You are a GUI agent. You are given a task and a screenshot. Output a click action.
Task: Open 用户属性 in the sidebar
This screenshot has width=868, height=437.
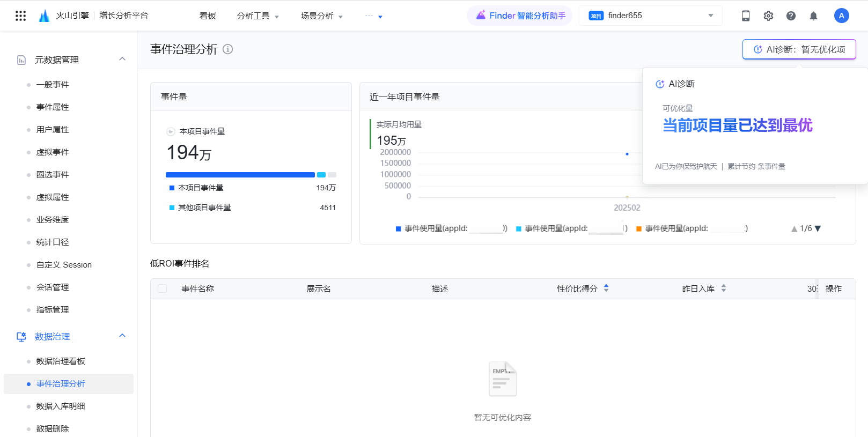click(x=53, y=130)
